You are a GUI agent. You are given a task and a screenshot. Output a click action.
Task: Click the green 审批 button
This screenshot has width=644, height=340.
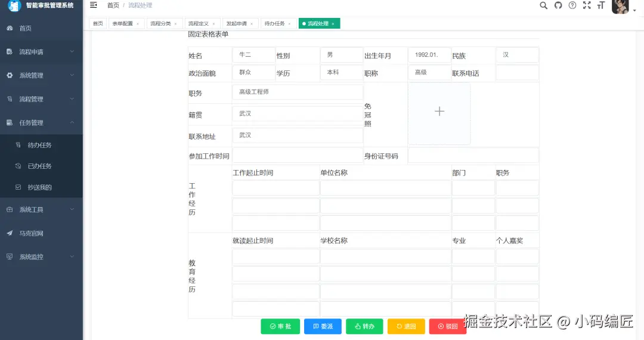pyautogui.click(x=280, y=326)
